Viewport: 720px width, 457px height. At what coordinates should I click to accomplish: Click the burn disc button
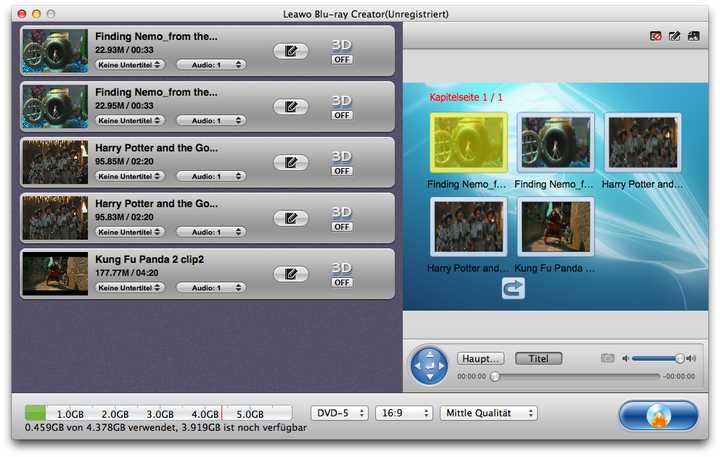[x=657, y=414]
